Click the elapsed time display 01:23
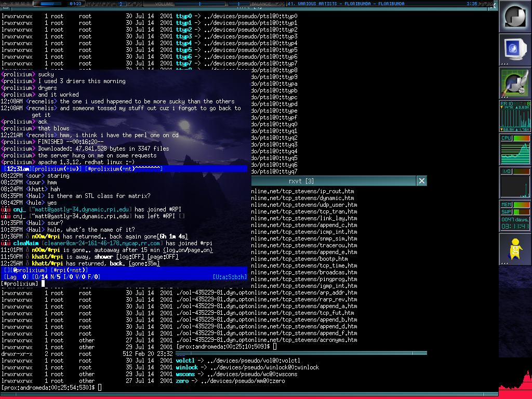The height and width of the screenshot is (399, 532). [x=76, y=4]
